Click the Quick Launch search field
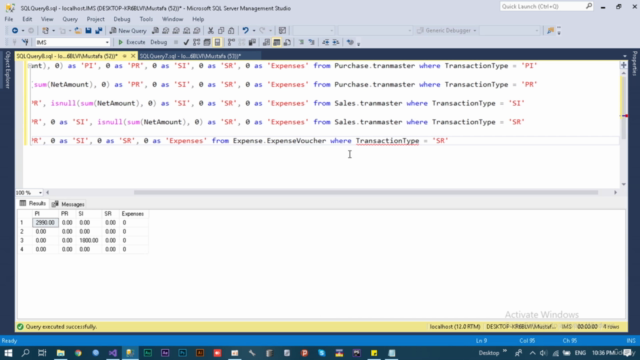The image size is (640, 360). [546, 7]
